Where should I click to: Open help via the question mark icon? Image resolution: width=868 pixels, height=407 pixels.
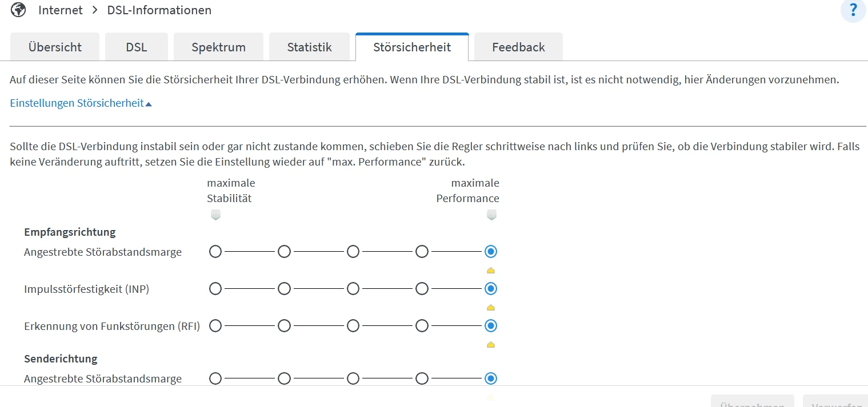[853, 10]
